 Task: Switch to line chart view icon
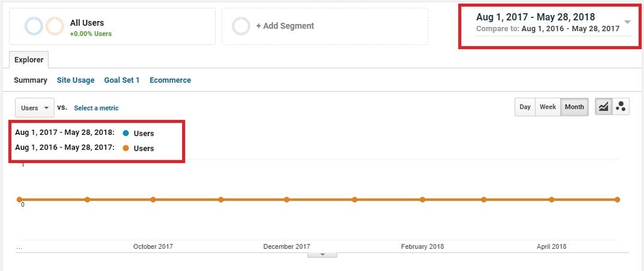(603, 107)
